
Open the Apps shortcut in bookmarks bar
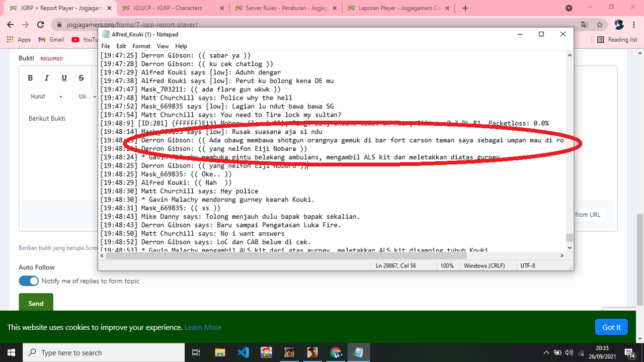click(19, 39)
